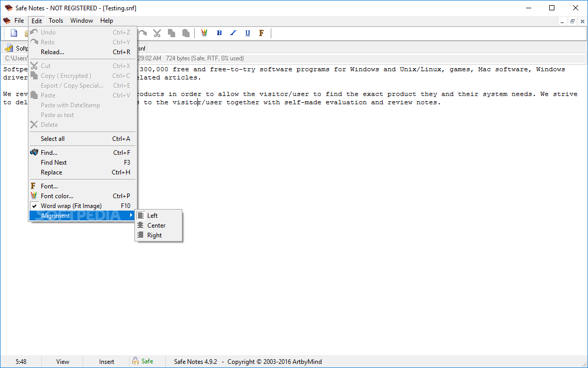The width and height of the screenshot is (588, 368).
Task: Click the Cut scissors toolbar icon
Action: pyautogui.click(x=157, y=34)
